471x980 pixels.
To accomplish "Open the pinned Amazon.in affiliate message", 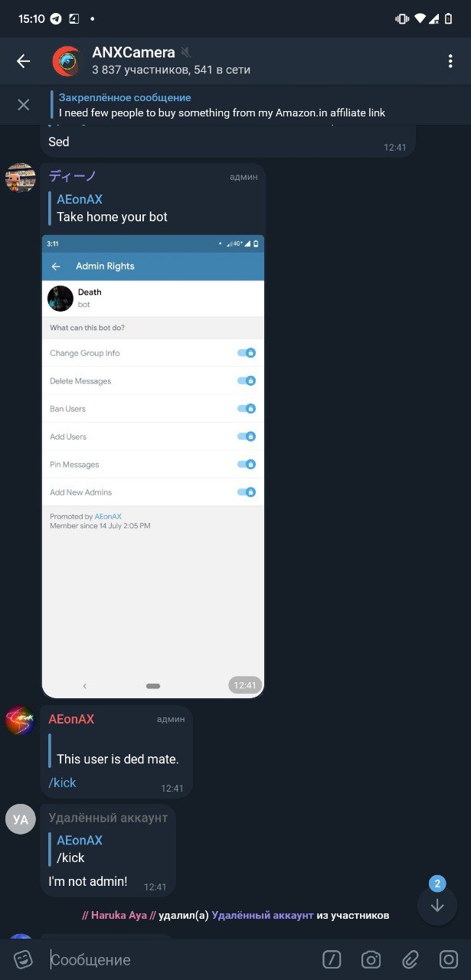I will coord(221,105).
